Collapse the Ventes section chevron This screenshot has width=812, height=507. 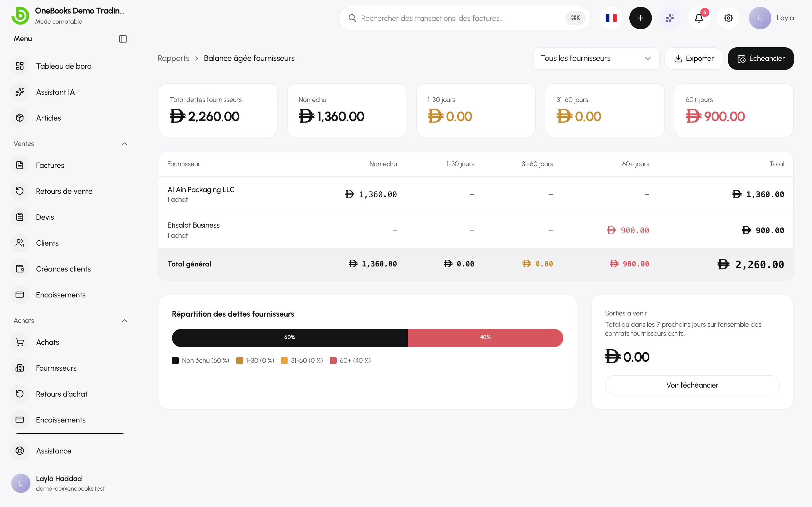[x=125, y=144]
